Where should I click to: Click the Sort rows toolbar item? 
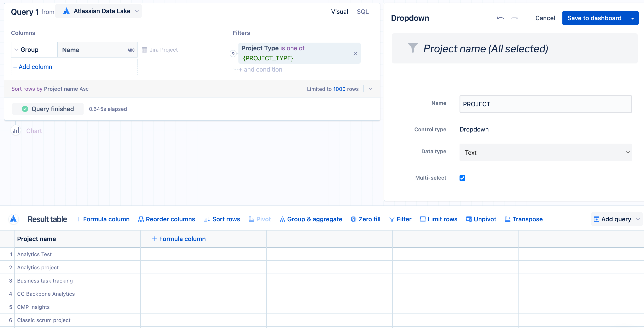click(222, 219)
